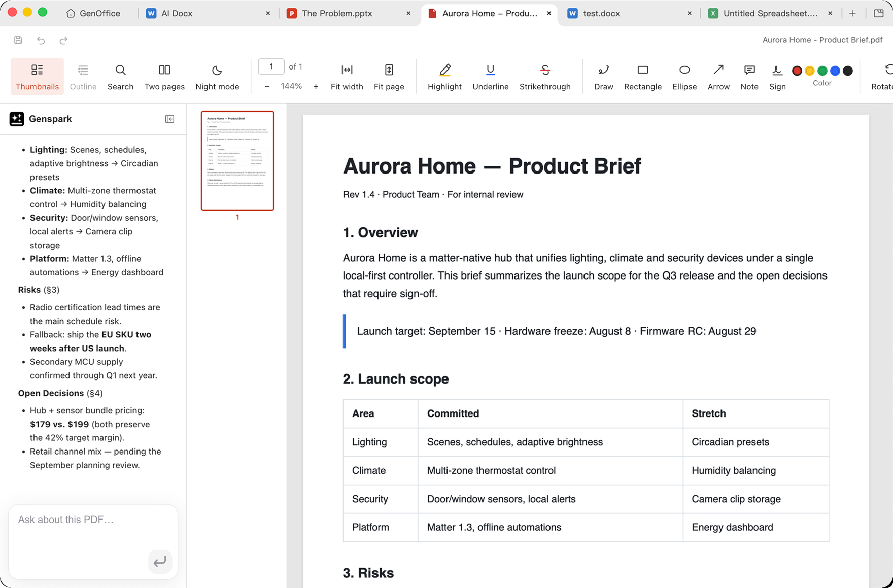Click the Aurora Home — Product Brief heading
Screen dimensions: 893x588
[x=492, y=166]
